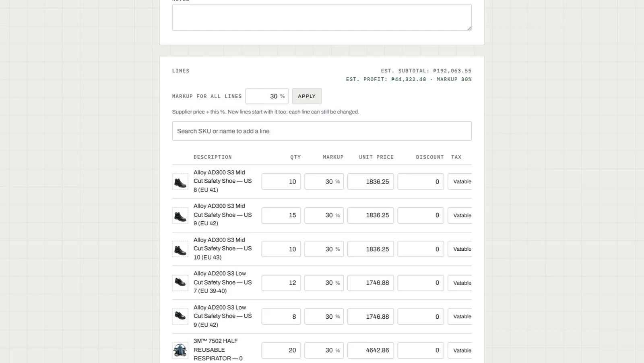Edit quantity 8 for AD200 US 9
The image size is (644, 363).
pos(281,317)
